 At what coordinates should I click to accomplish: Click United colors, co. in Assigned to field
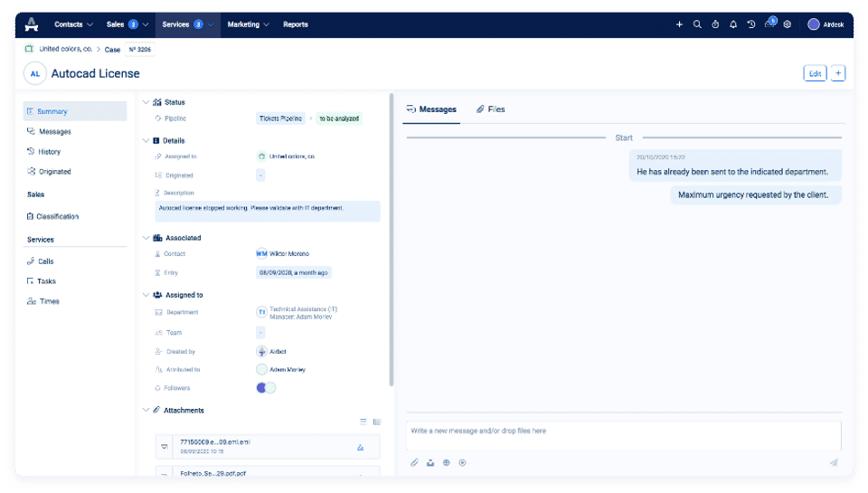[292, 156]
